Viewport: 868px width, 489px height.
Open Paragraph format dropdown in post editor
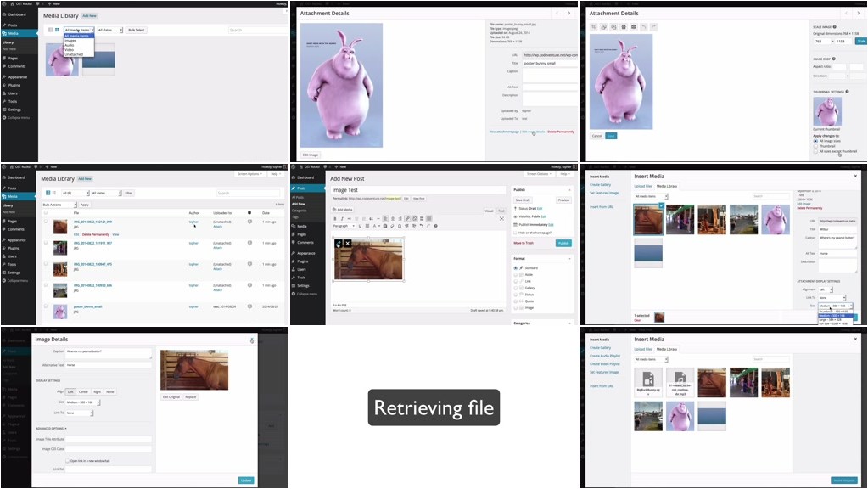(344, 226)
